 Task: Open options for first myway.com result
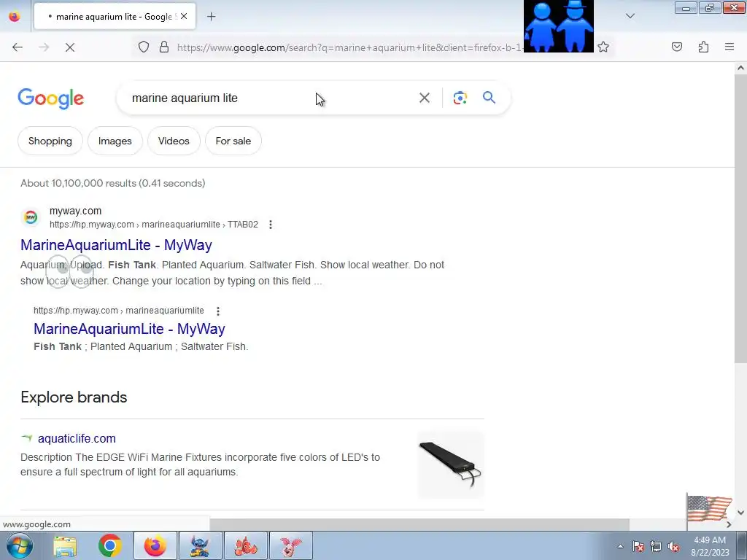pos(271,225)
